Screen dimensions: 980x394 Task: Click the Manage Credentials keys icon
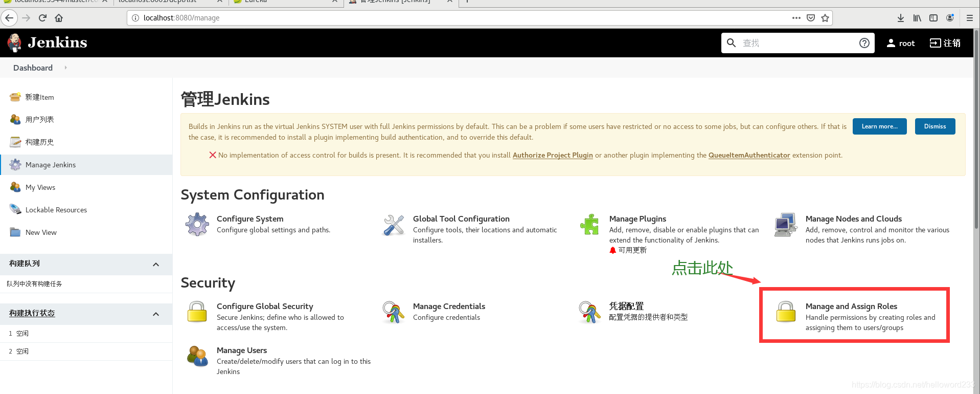(394, 312)
